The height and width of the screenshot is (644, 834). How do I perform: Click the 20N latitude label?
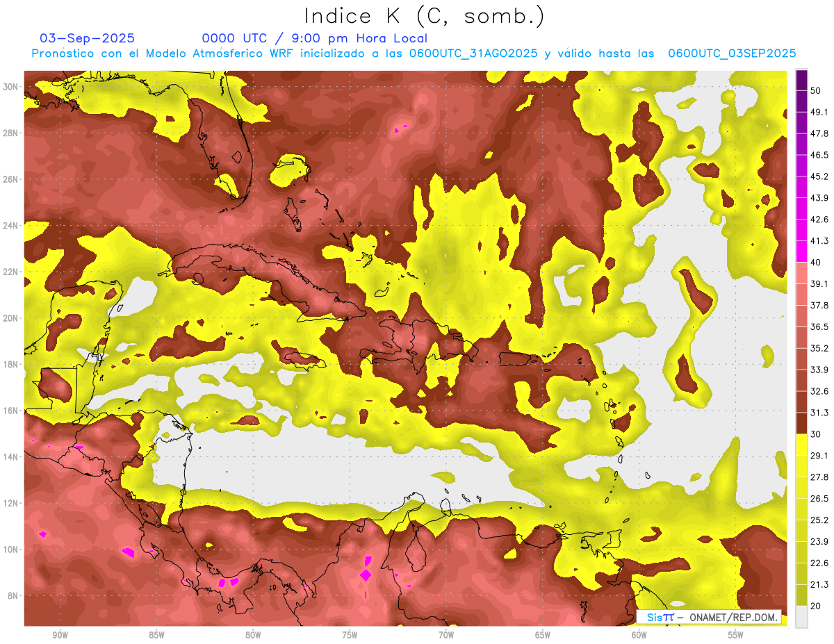pyautogui.click(x=10, y=318)
